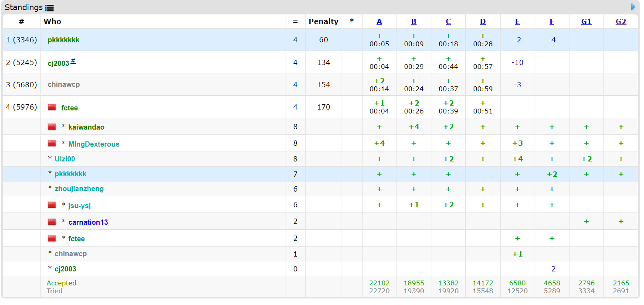Click accepted count 6580 for problem E
Viewport: 644px width, 305px height.
[x=517, y=283]
